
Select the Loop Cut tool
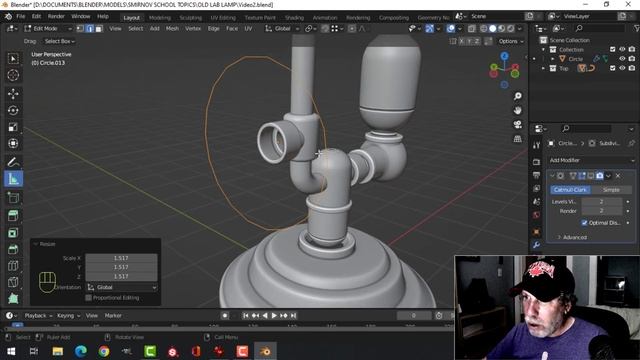click(x=13, y=266)
